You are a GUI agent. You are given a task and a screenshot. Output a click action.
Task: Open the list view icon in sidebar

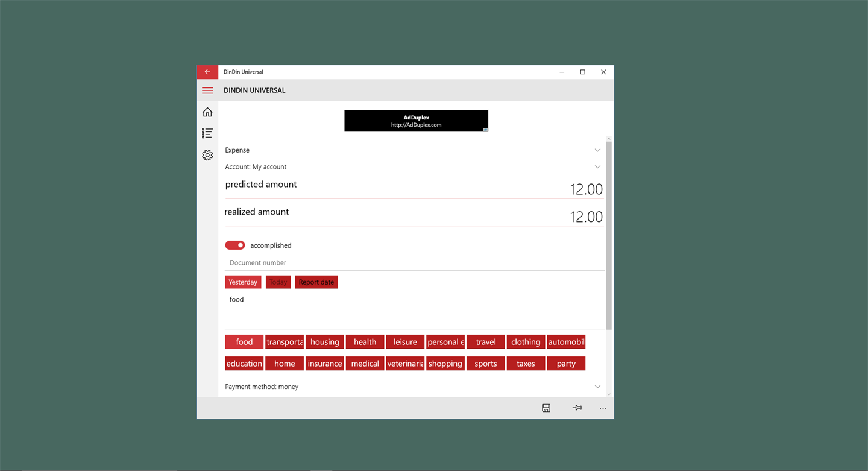tap(207, 133)
